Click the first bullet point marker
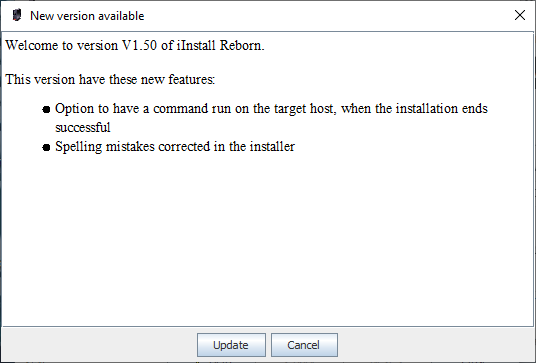Image resolution: width=536 pixels, height=363 pixels. [46, 109]
